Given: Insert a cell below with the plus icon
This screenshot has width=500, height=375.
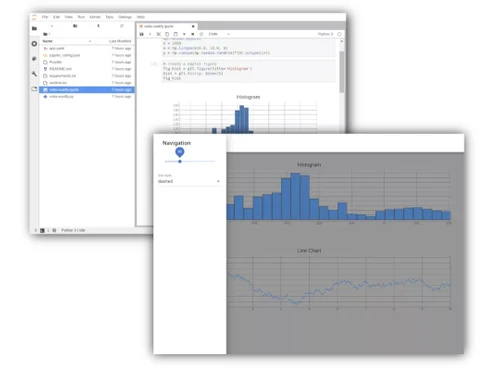Looking at the screenshot, I should 150,34.
